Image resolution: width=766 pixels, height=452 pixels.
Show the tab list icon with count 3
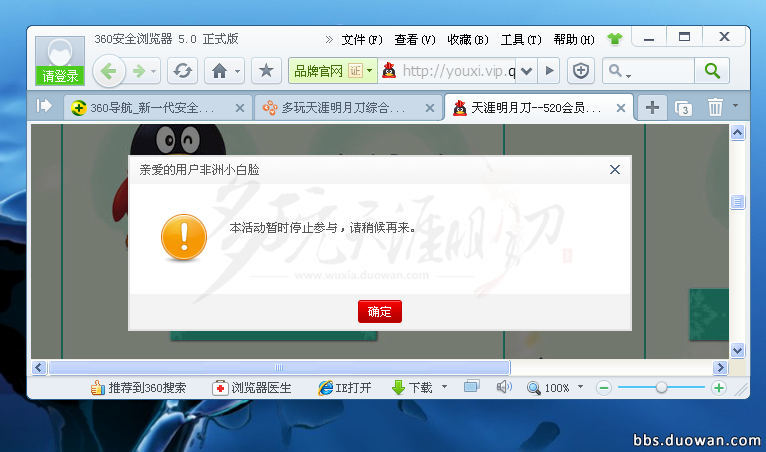tap(683, 108)
